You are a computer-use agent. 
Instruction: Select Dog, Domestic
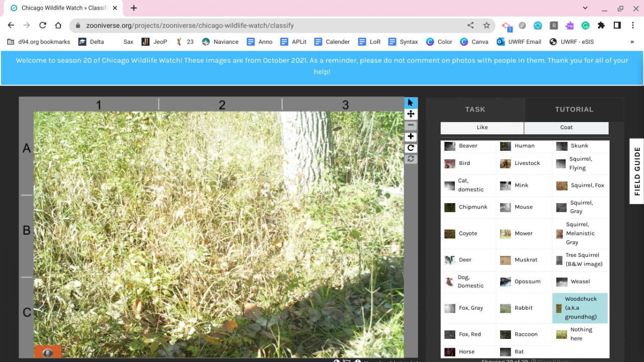pos(468,282)
